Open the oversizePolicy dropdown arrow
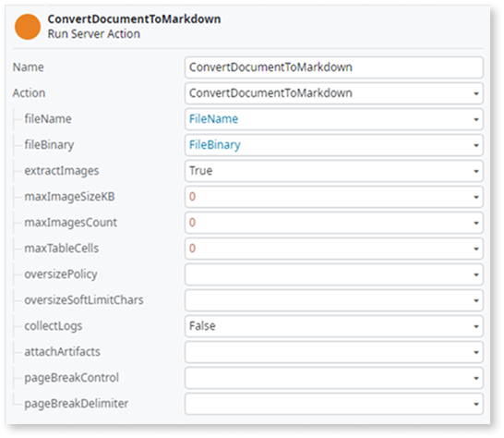Image resolution: width=504 pixels, height=438 pixels. (x=476, y=274)
